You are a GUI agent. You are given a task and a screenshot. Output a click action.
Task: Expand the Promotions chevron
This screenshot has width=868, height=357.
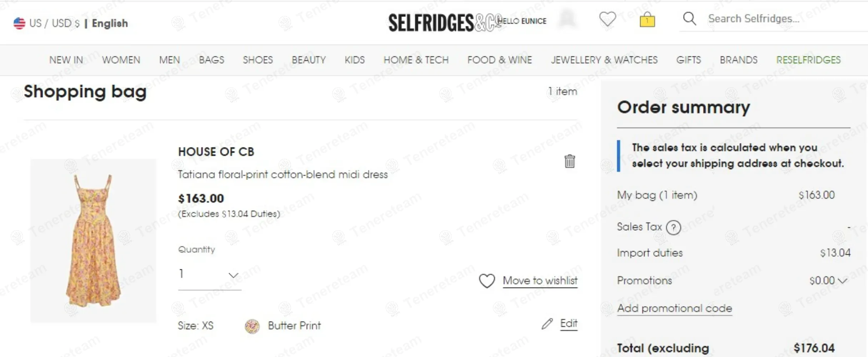pos(842,281)
